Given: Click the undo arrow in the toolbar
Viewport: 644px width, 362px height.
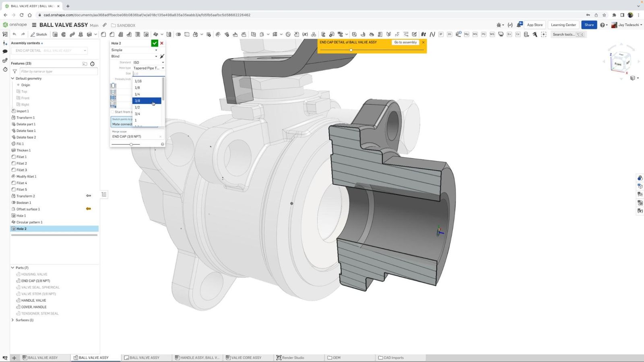Looking at the screenshot, I should (14, 35).
